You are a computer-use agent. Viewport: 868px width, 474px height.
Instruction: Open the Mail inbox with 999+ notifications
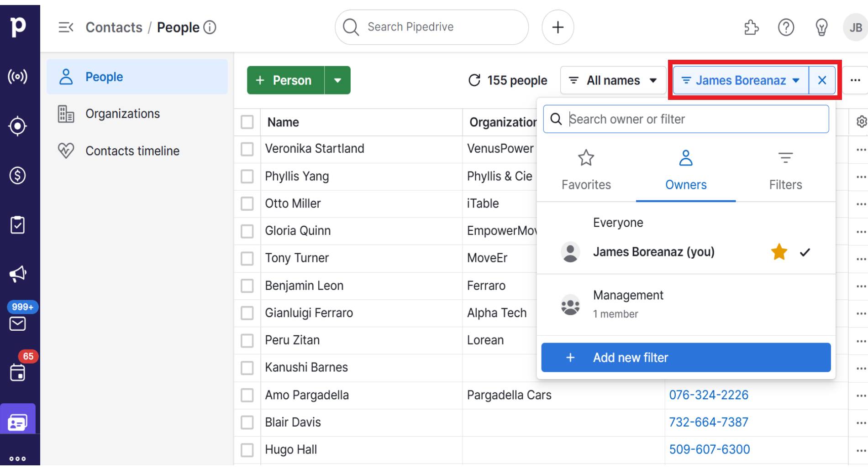tap(17, 323)
